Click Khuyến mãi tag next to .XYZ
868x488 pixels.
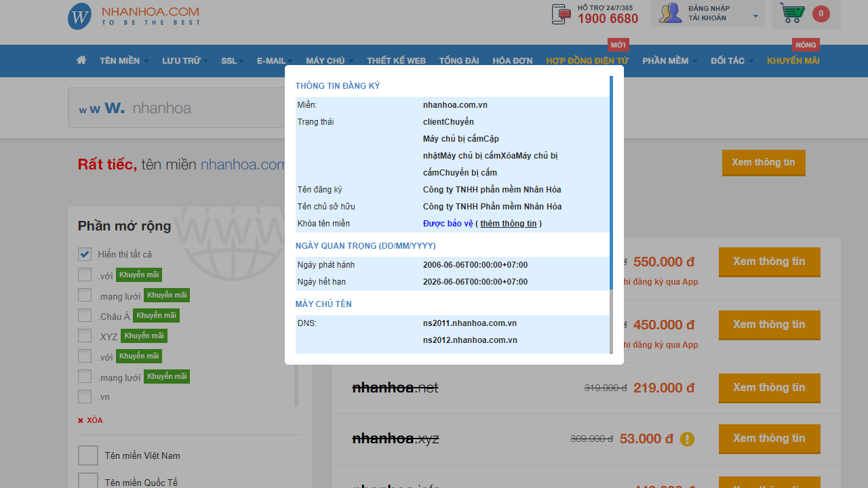144,335
